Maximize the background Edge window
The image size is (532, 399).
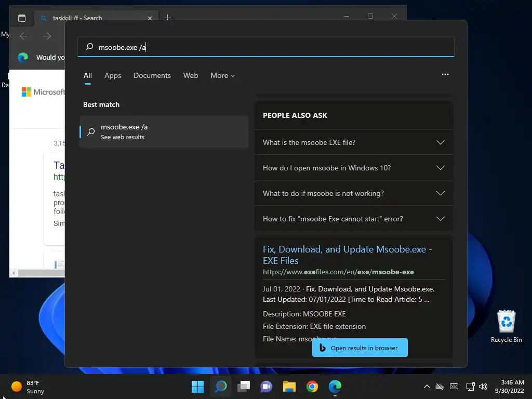pyautogui.click(x=370, y=16)
